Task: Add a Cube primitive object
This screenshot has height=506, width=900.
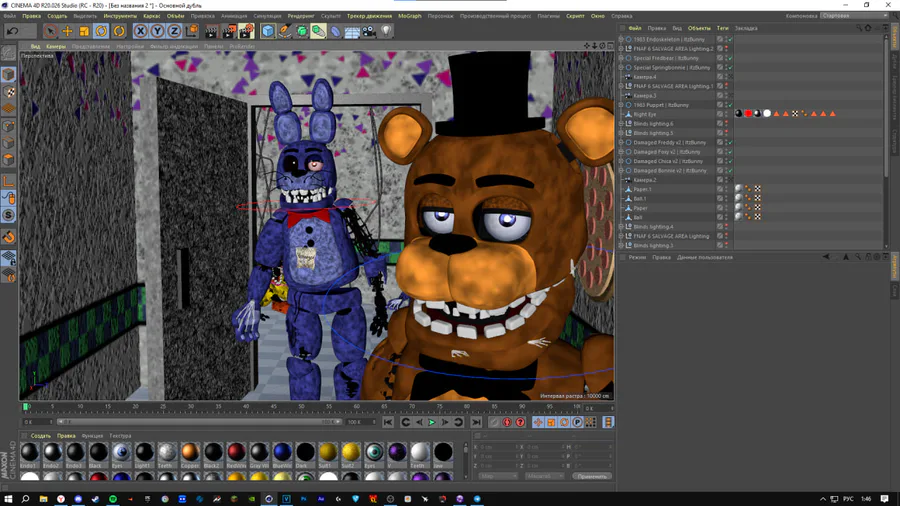Action: 268,31
